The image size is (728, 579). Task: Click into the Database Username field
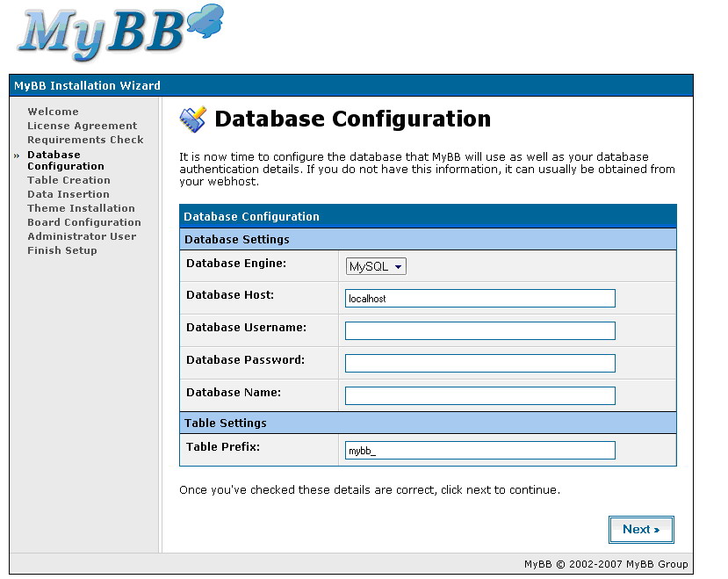pos(480,331)
